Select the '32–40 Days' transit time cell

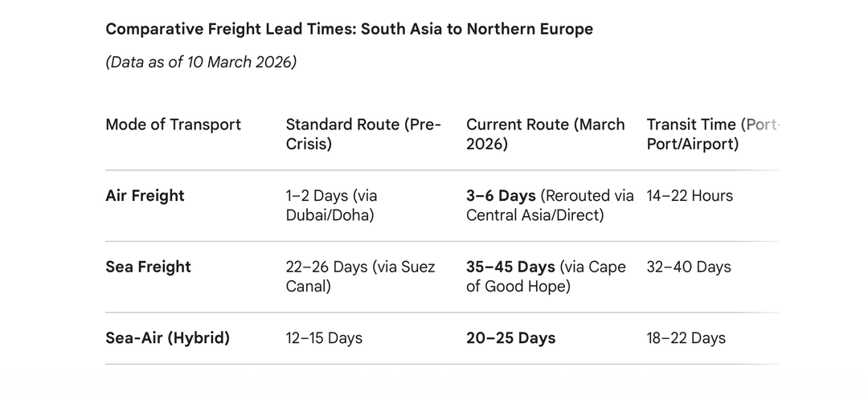coord(689,267)
